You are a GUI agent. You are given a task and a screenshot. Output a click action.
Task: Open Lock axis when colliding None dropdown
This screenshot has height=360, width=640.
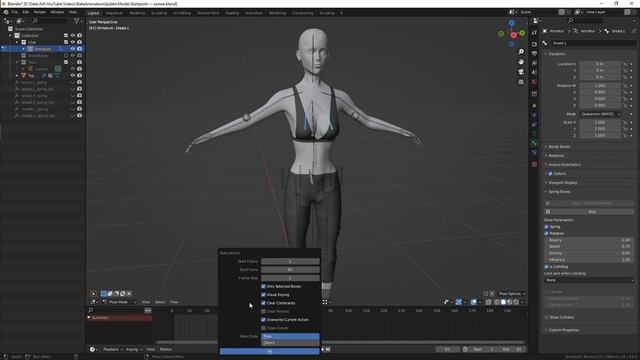589,280
